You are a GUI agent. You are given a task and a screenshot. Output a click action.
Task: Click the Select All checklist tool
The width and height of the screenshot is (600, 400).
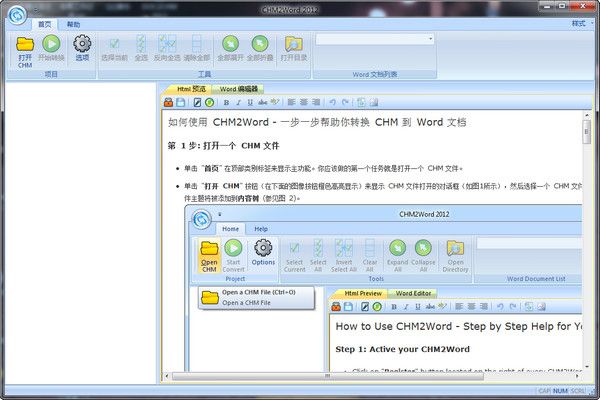point(141,44)
